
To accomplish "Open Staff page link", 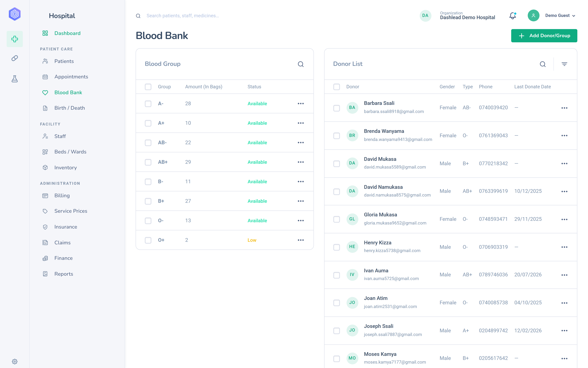I will [x=60, y=136].
